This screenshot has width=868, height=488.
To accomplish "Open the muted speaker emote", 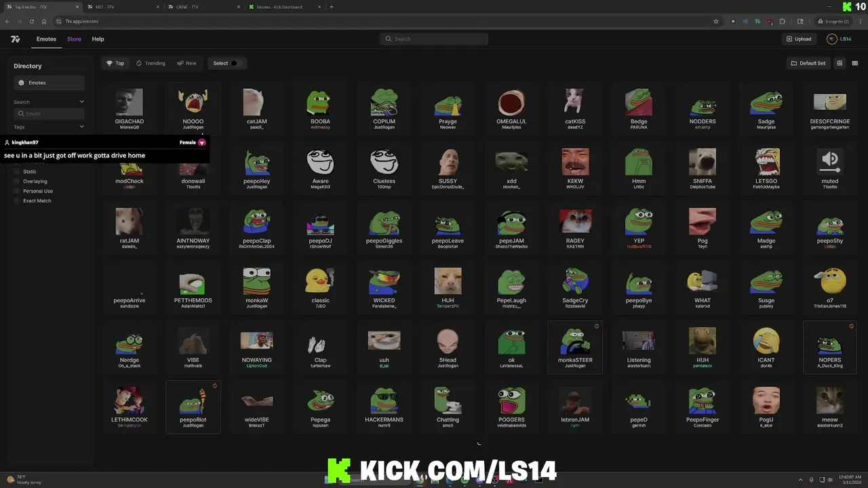I will pos(830,168).
